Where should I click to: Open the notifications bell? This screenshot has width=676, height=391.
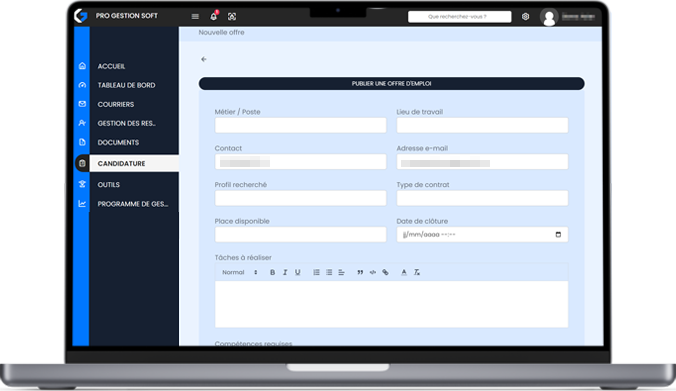pos(213,16)
